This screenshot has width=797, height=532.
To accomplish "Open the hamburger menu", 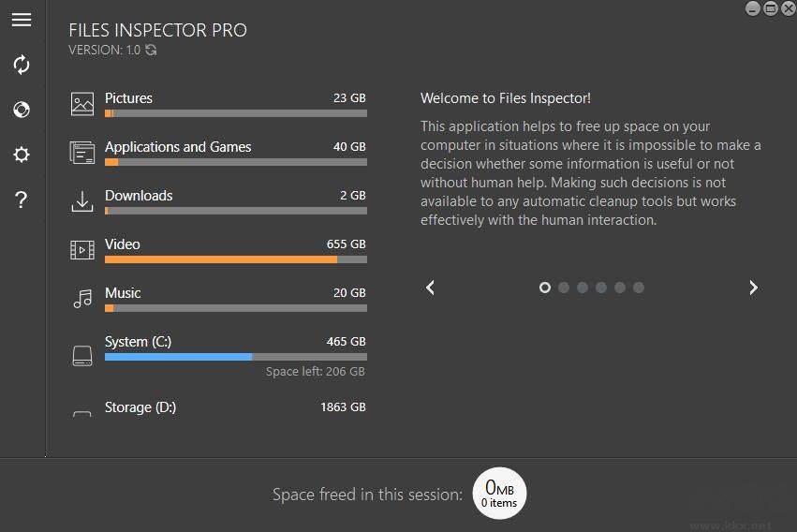I will click(22, 20).
